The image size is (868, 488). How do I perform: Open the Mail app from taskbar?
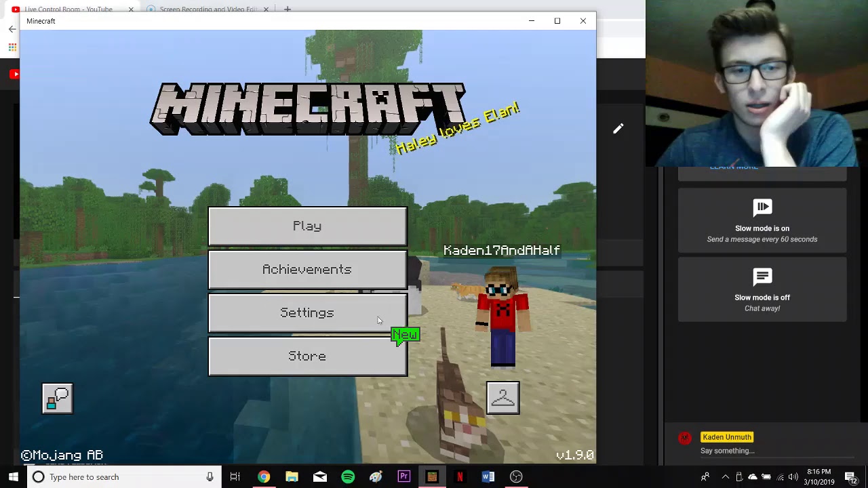[319, 477]
